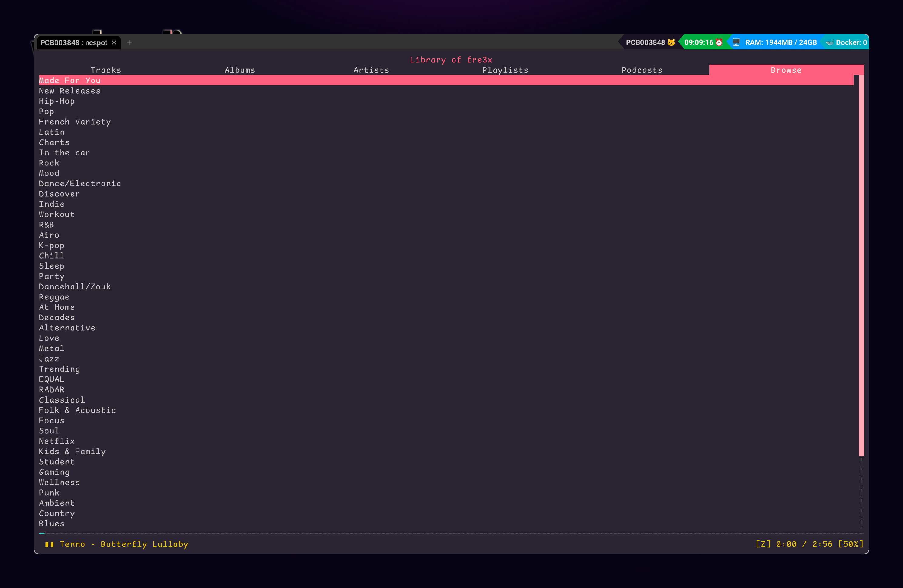The width and height of the screenshot is (903, 588).
Task: Close the ncspot terminal tab
Action: (114, 42)
